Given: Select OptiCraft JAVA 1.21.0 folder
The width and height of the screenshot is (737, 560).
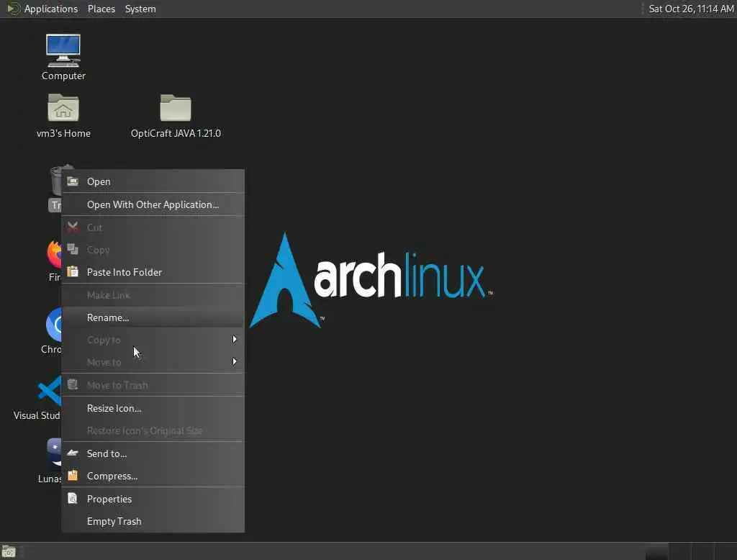Looking at the screenshot, I should click(x=176, y=108).
